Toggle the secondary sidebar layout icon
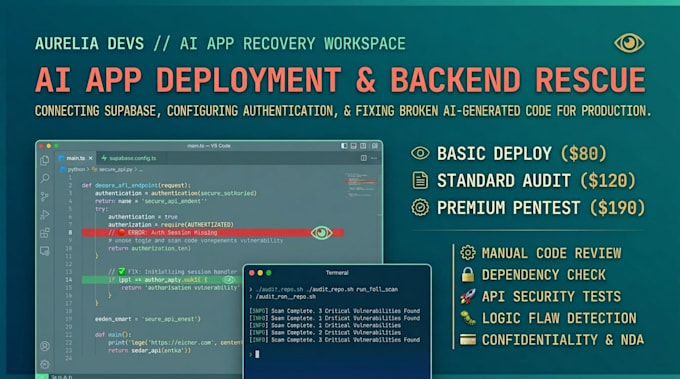Viewport: 680px width, 379px height. pos(363,146)
